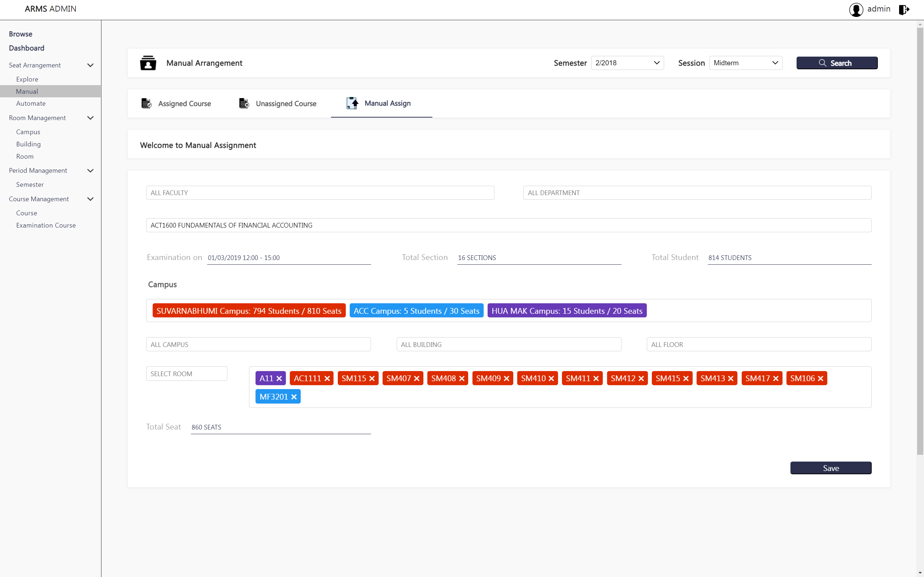924x577 pixels.
Task: Click the admin user avatar icon
Action: tap(856, 9)
